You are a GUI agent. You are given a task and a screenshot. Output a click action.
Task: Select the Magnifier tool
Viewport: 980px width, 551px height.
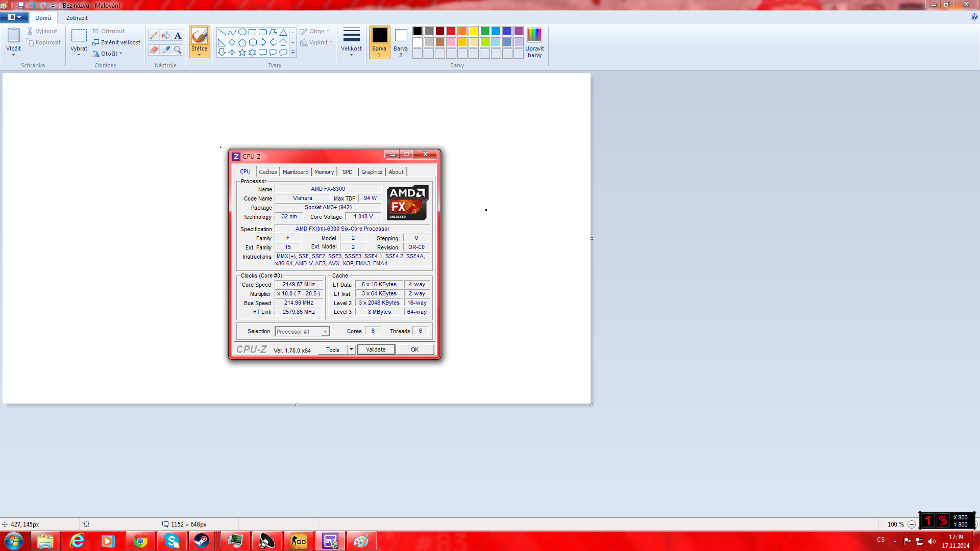point(178,49)
